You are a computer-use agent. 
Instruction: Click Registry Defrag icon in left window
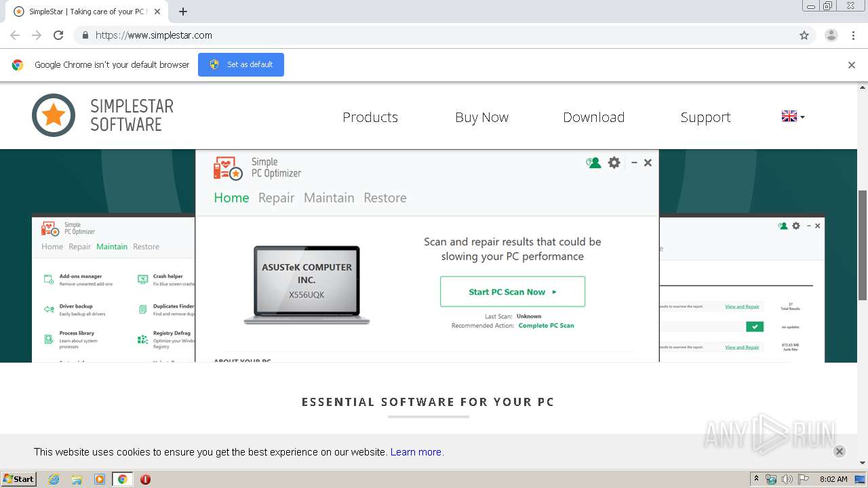tap(142, 339)
